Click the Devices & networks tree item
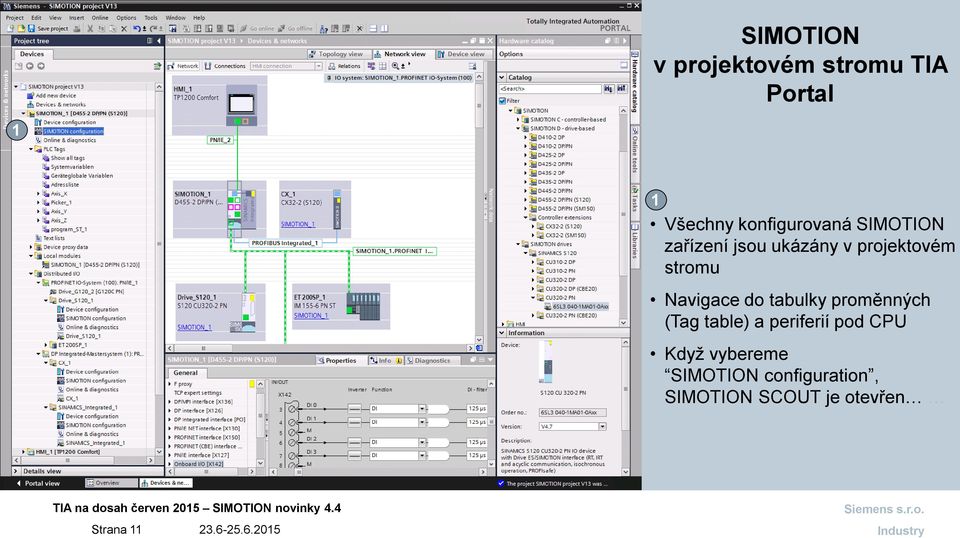The image size is (960, 538). tap(61, 105)
